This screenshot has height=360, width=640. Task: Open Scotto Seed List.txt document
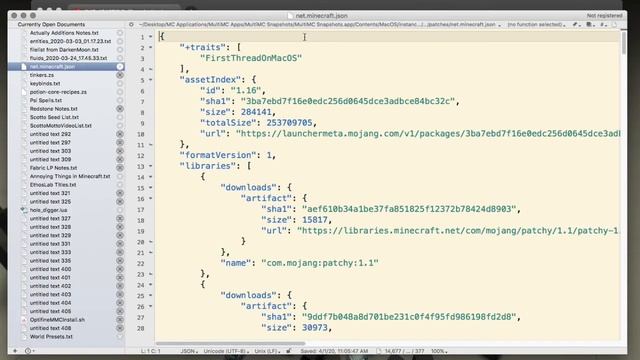(54, 117)
